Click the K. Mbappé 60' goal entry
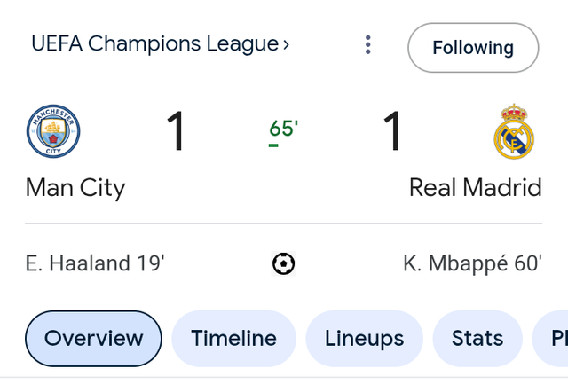568x392 pixels. (x=473, y=263)
